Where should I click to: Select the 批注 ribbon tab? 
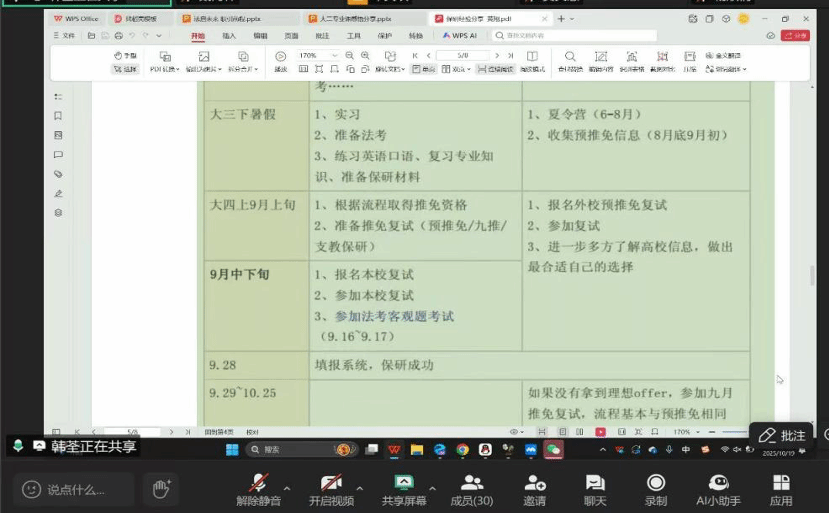coord(322,36)
